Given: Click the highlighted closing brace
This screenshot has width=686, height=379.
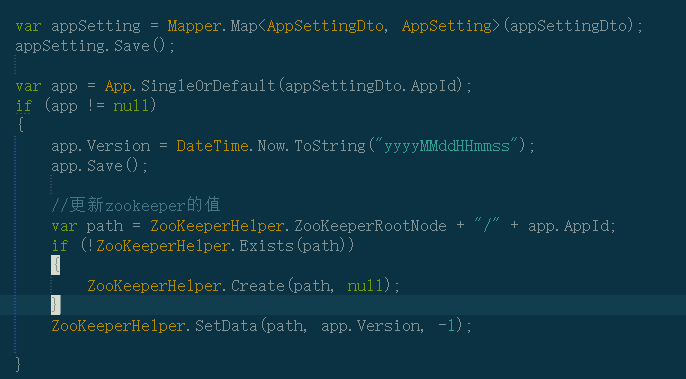Looking at the screenshot, I should (56, 305).
